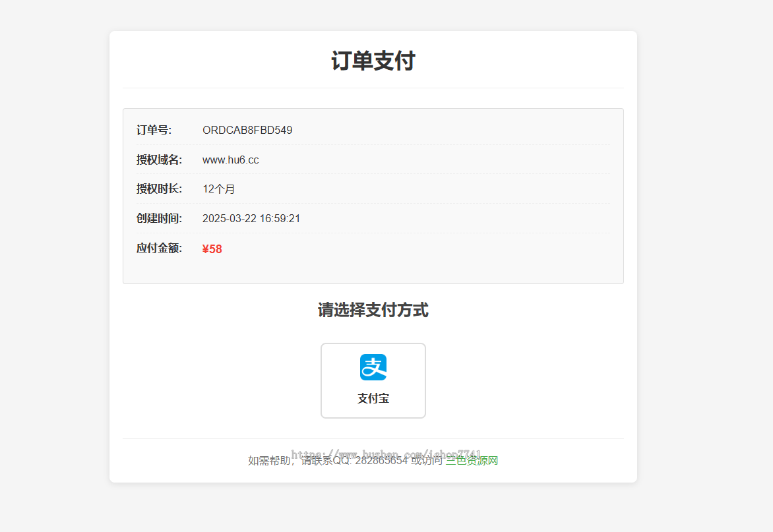Click the 授权时长 label
This screenshot has width=773, height=532.
click(x=159, y=189)
